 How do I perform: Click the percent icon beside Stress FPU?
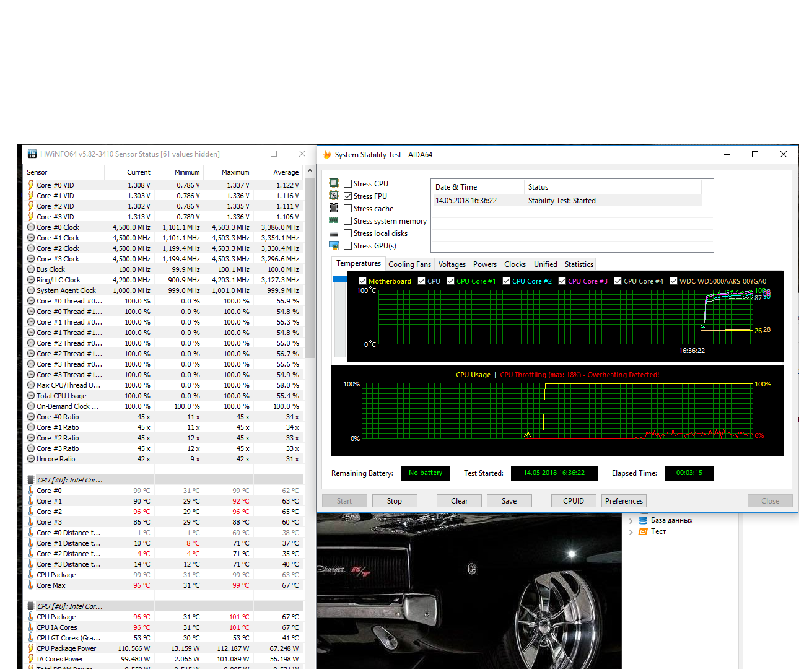tap(334, 196)
